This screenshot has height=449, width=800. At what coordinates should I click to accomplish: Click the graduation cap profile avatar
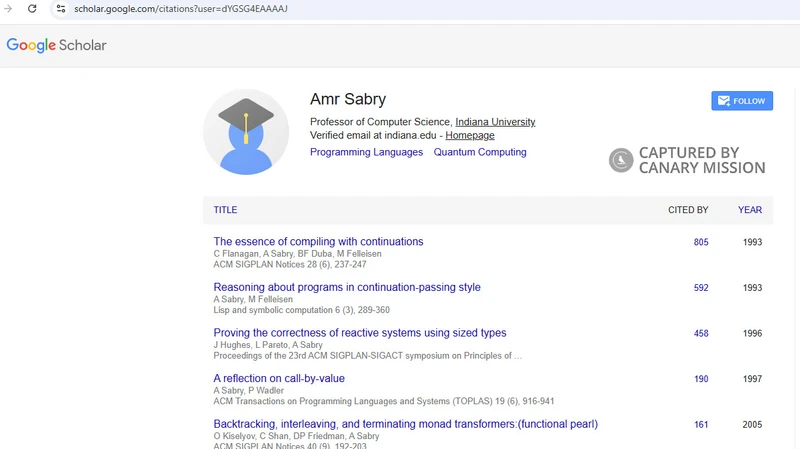(246, 132)
